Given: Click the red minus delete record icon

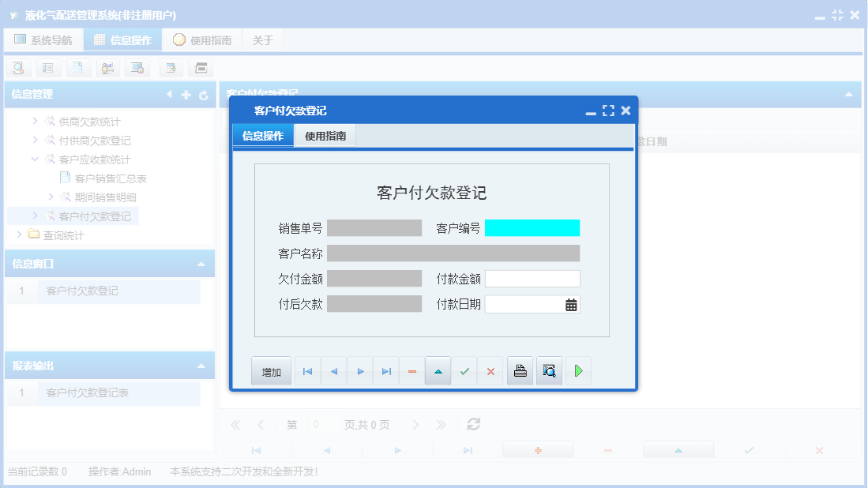Looking at the screenshot, I should pyautogui.click(x=411, y=370).
